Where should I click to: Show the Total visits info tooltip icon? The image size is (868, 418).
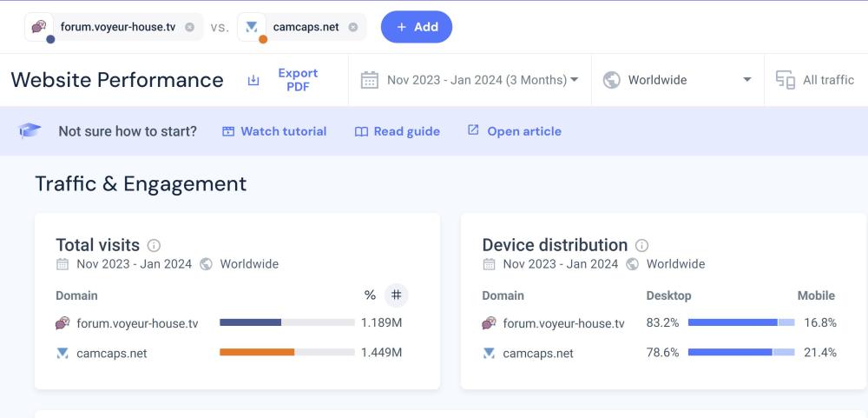(154, 246)
